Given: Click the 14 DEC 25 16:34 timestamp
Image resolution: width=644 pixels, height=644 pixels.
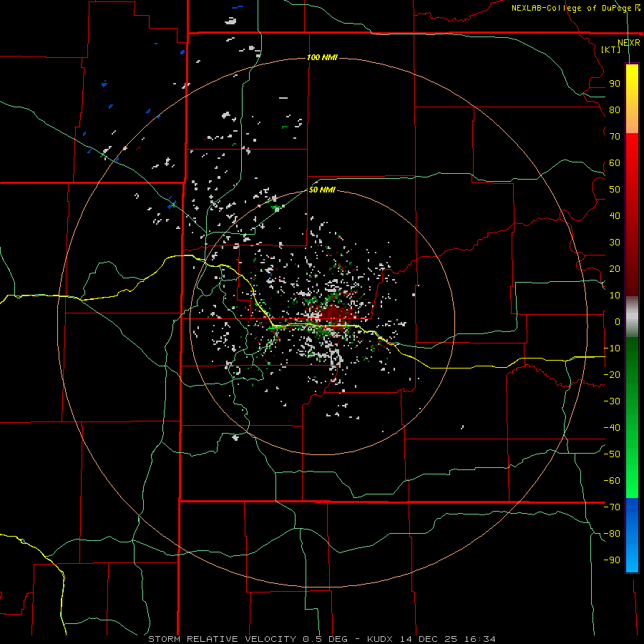Looking at the screenshot, I should pyautogui.click(x=447, y=639).
